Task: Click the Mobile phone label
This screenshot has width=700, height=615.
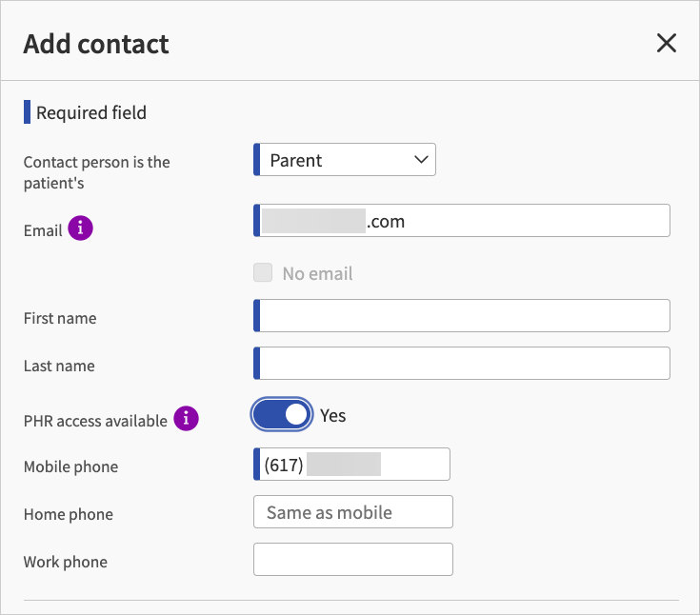Action: (x=70, y=466)
